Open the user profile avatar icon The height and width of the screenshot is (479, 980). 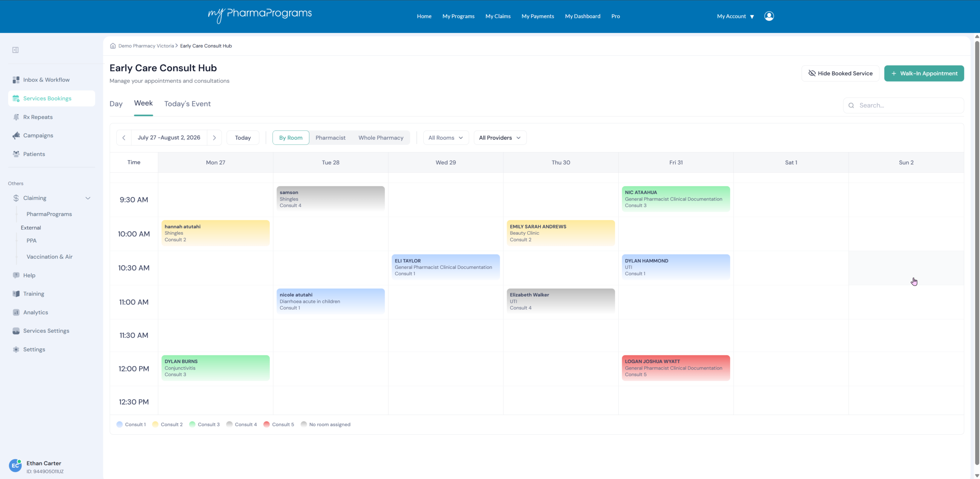point(769,16)
